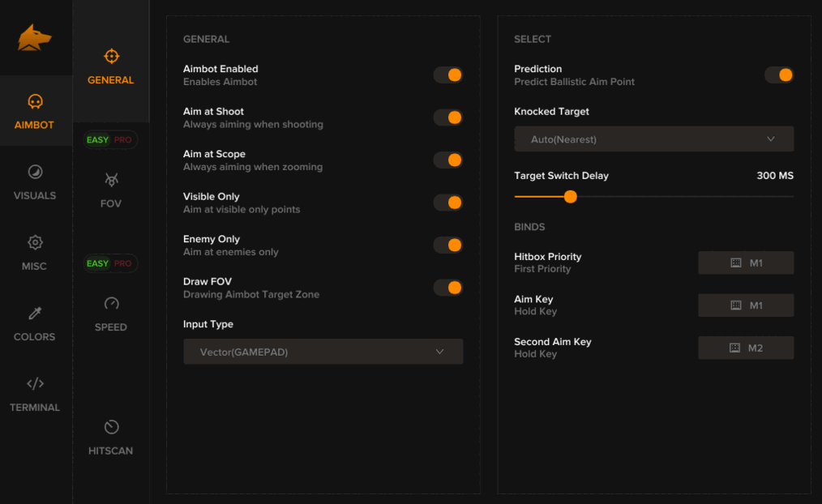Select the General sub-tab

coord(111,66)
